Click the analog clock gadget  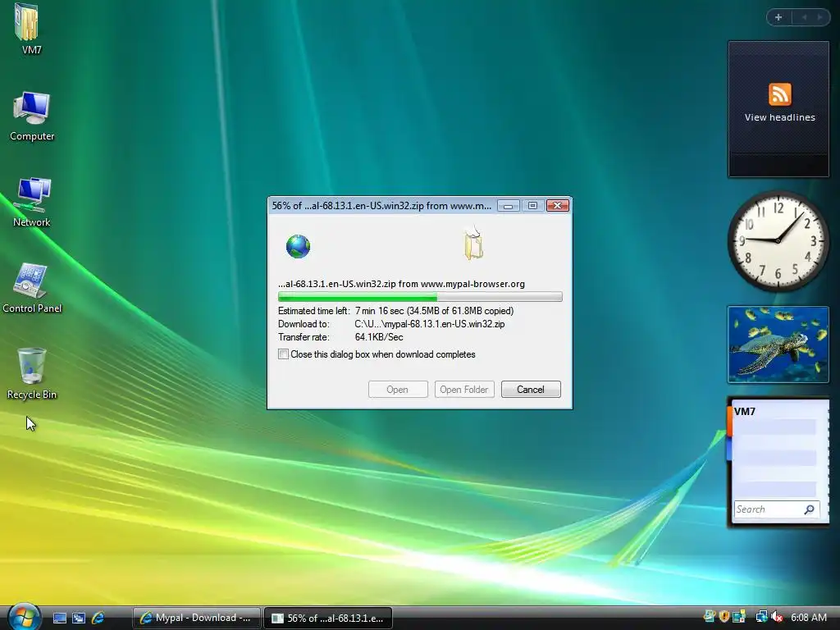(778, 242)
